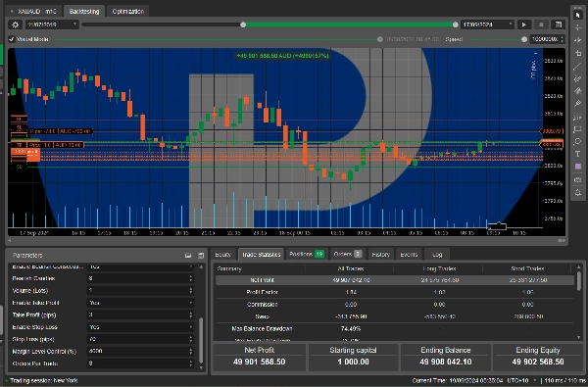The image size is (588, 387).
Task: Open the backtest end date dropdown
Action: [487, 24]
